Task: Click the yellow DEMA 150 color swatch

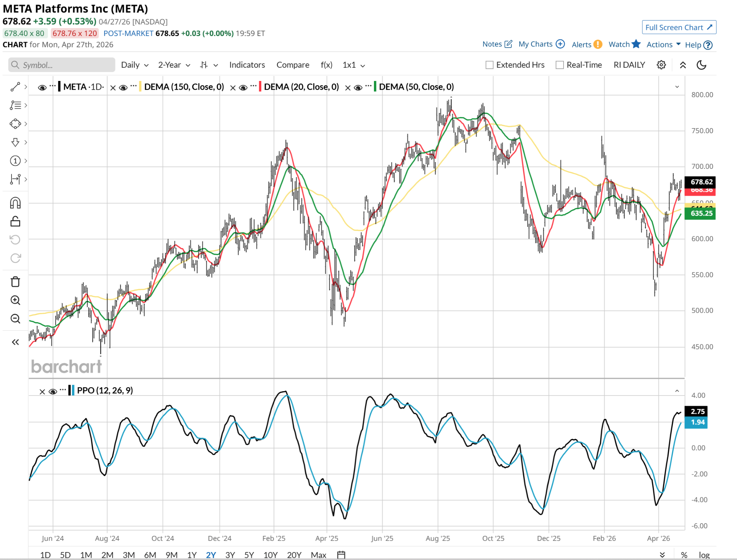Action: pos(140,87)
